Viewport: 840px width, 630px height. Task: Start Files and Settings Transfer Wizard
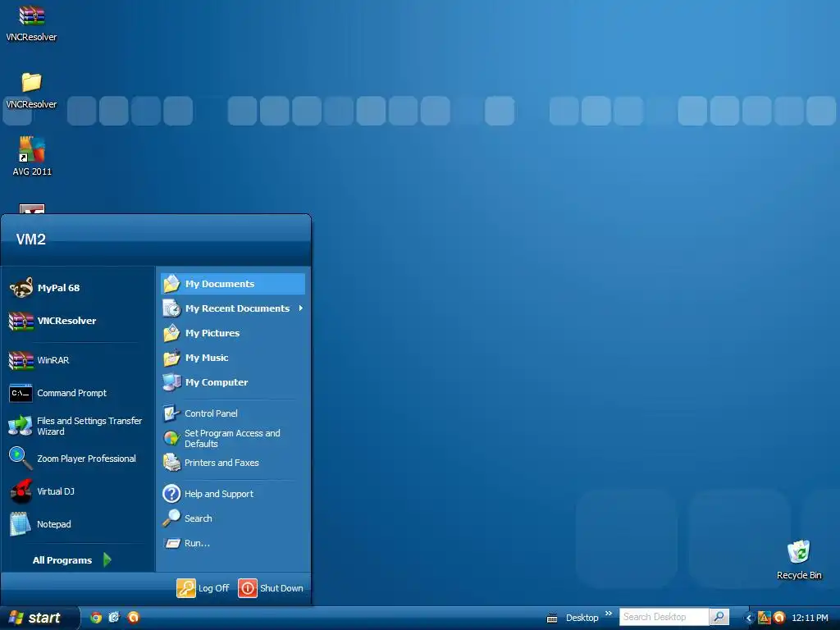(78, 426)
